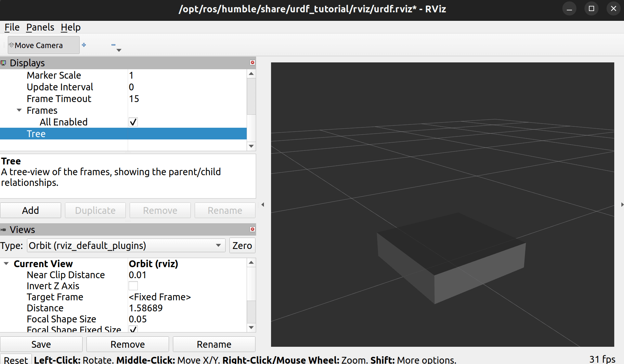The width and height of the screenshot is (624, 364).
Task: Open the File menu
Action: click(x=12, y=27)
